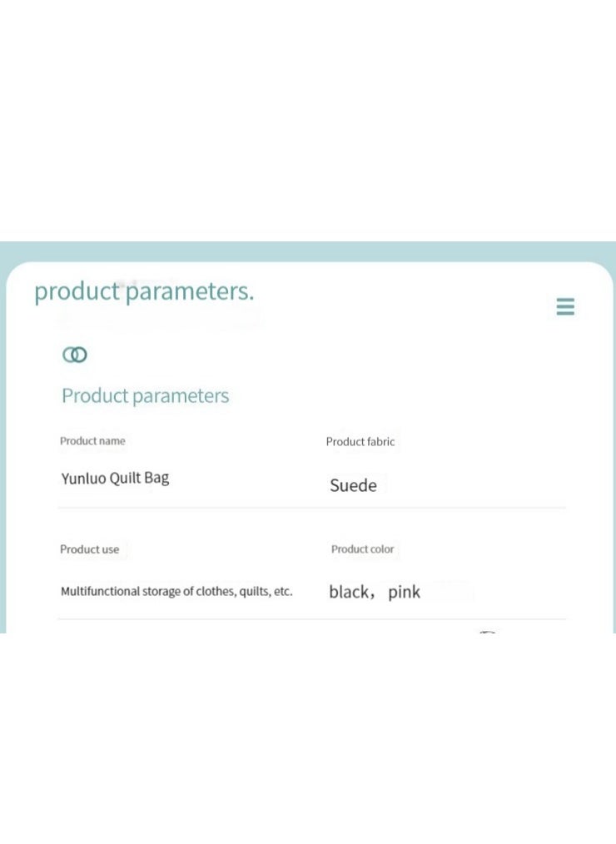The image size is (616, 844).
Task: Select the 'Suede' fabric value
Action: coord(353,485)
